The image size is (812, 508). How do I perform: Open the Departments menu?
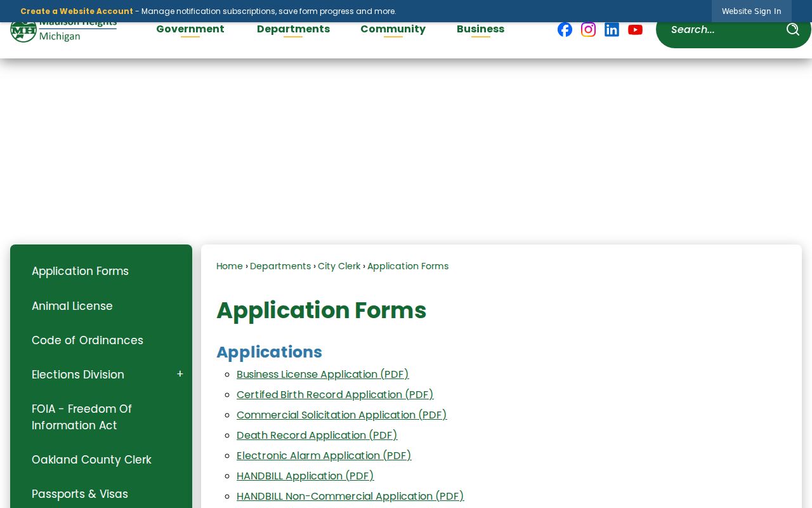coord(293,29)
